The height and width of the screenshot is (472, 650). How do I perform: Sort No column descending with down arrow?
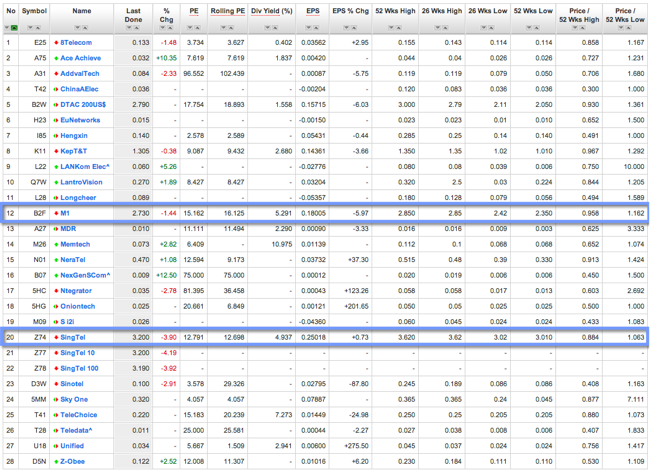7,28
